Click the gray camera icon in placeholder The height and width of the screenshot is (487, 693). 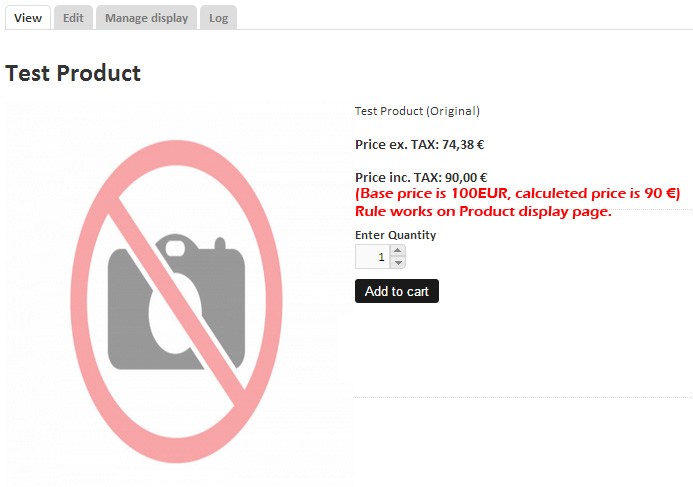(176, 302)
